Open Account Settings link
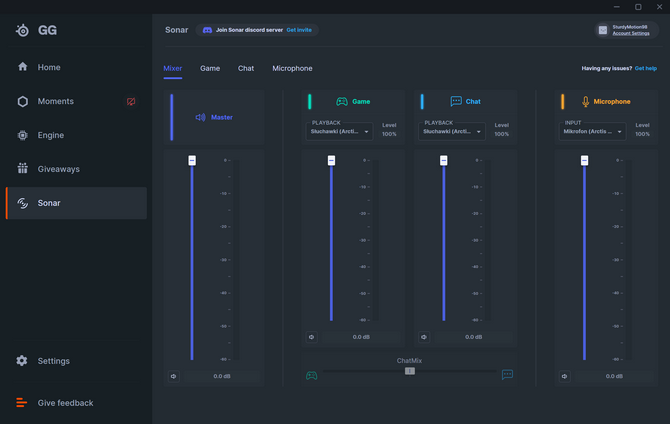 pyautogui.click(x=631, y=33)
